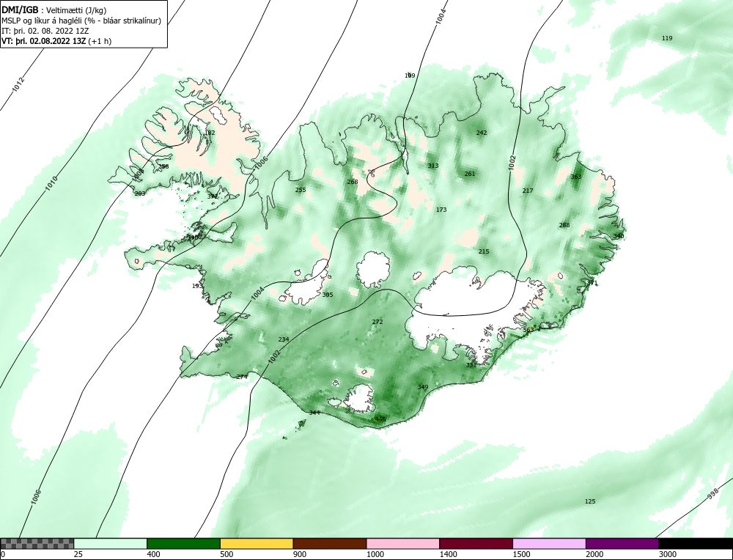Click the map value 234
Viewport: 733px width, 560px height.
click(x=284, y=339)
